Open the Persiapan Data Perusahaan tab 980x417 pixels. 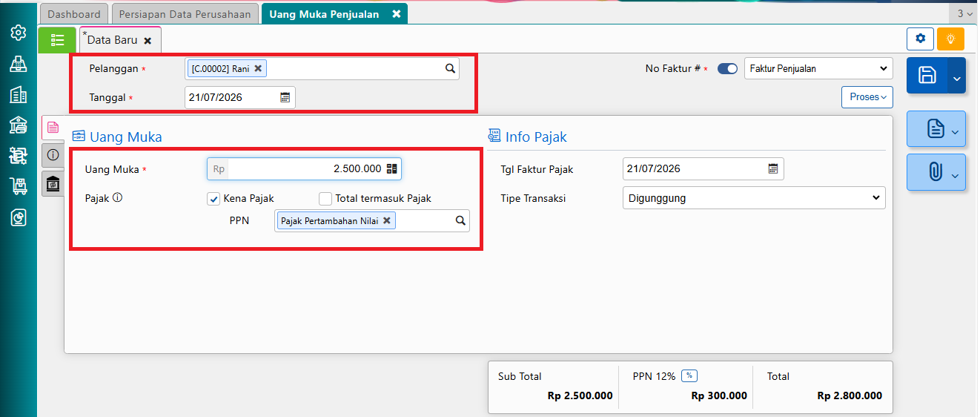click(186, 14)
